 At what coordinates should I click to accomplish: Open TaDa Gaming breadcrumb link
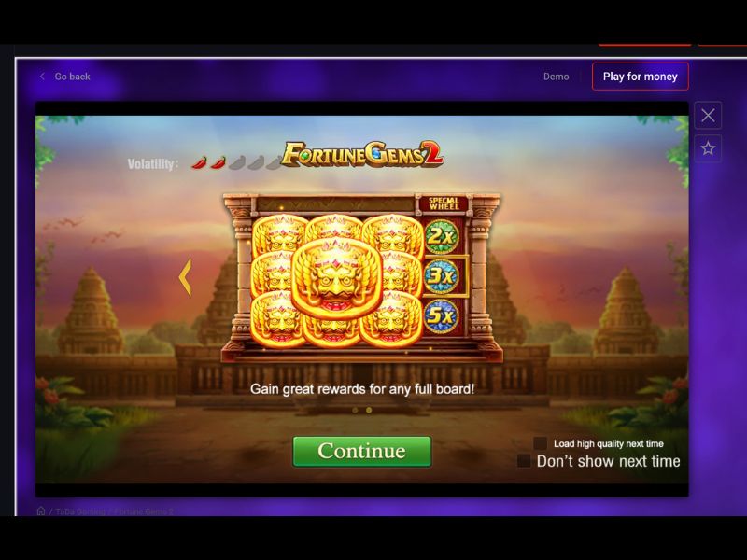(80, 511)
